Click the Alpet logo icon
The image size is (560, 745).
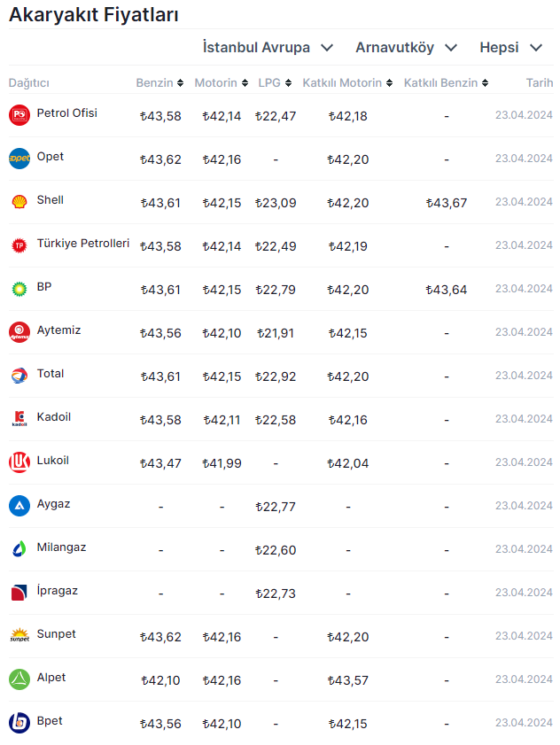click(19, 679)
